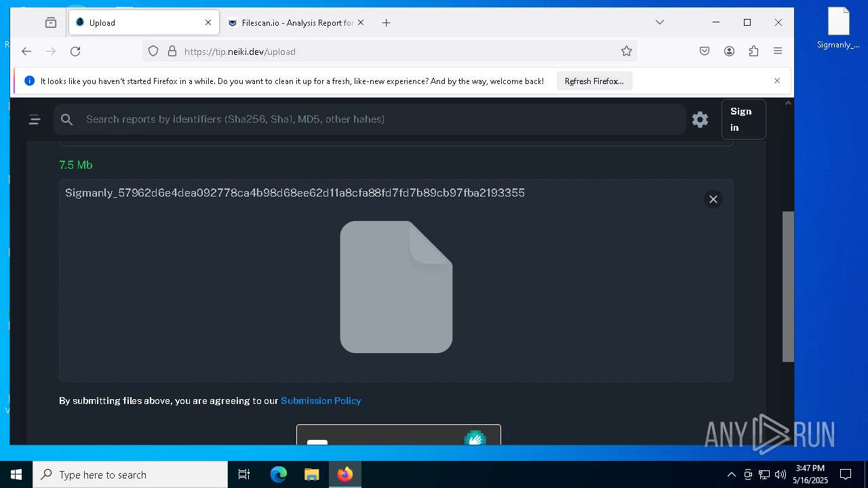Launch Microsoft Edge from the taskbar

279,474
